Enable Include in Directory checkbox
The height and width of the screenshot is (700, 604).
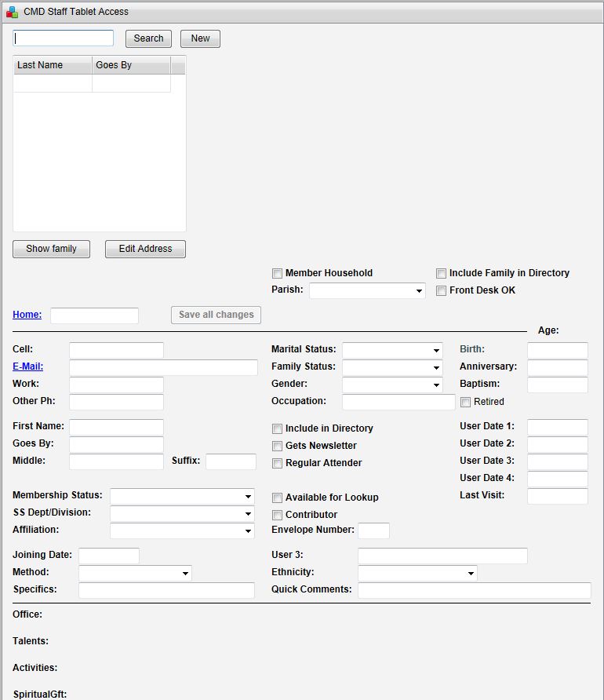click(x=277, y=428)
